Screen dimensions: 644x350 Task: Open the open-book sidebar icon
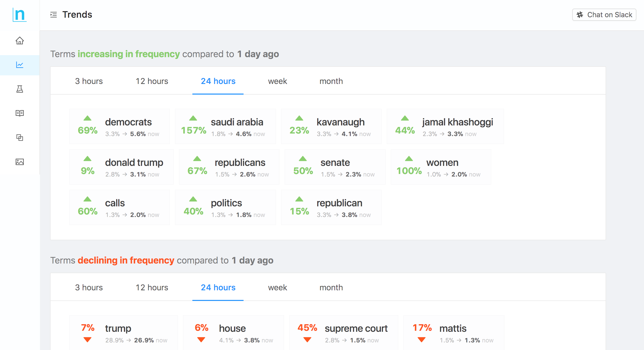tap(20, 113)
